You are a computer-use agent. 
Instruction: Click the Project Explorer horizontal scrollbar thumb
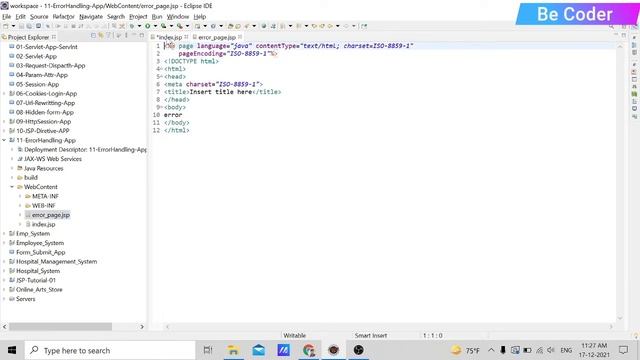click(x=60, y=327)
